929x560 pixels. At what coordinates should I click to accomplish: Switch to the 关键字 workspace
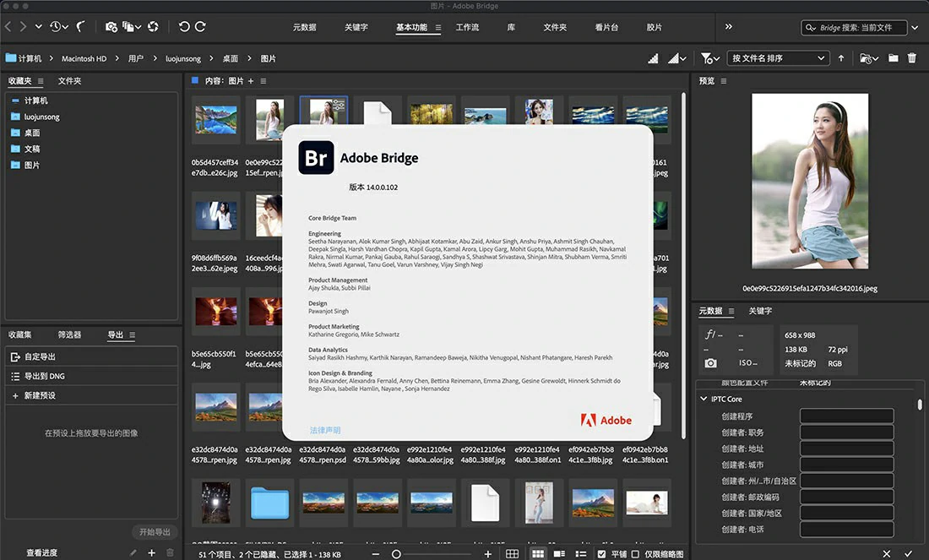[356, 27]
